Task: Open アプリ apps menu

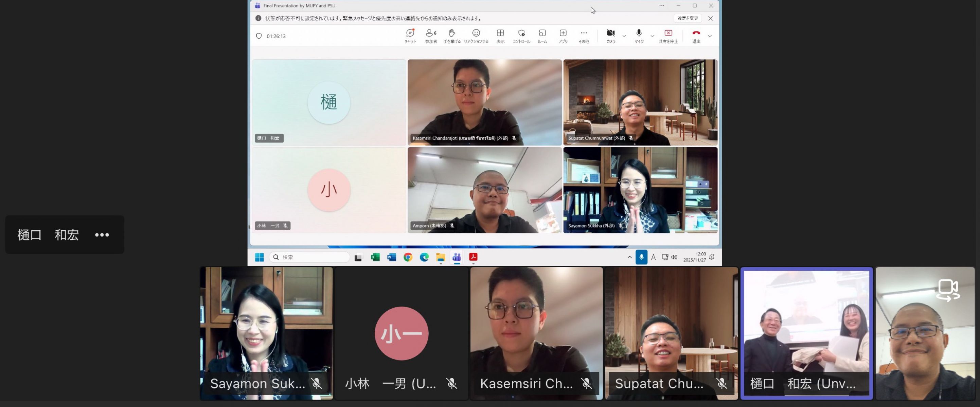Action: (563, 36)
